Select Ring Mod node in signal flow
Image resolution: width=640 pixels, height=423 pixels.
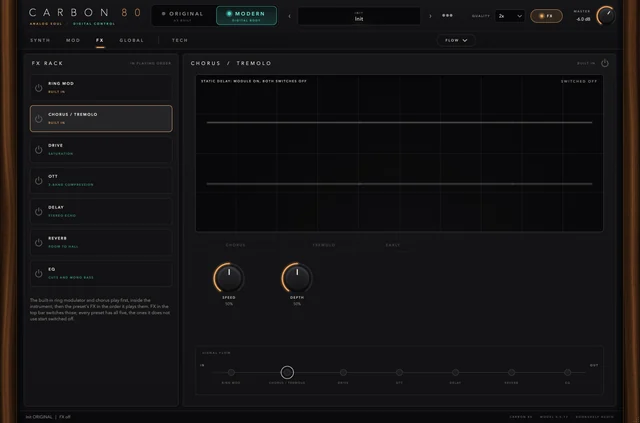click(x=231, y=372)
